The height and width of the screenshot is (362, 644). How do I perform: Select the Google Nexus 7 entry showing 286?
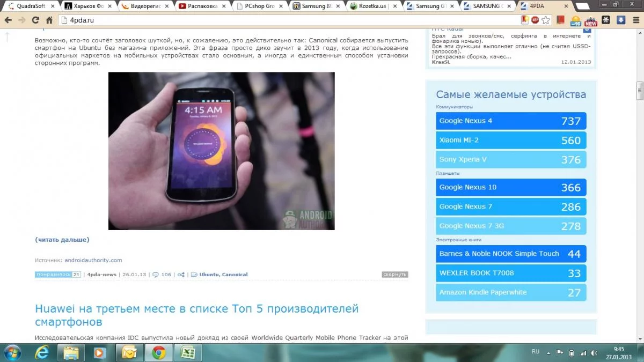pyautogui.click(x=511, y=206)
